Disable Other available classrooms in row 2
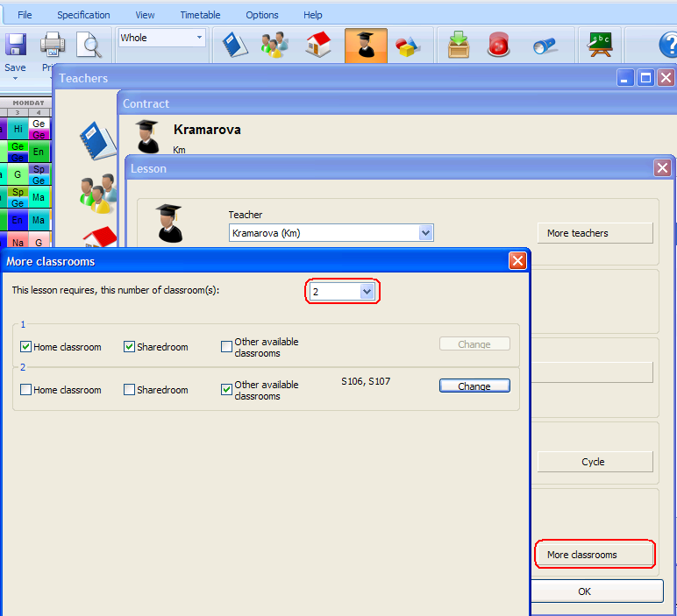The image size is (677, 616). pos(227,390)
